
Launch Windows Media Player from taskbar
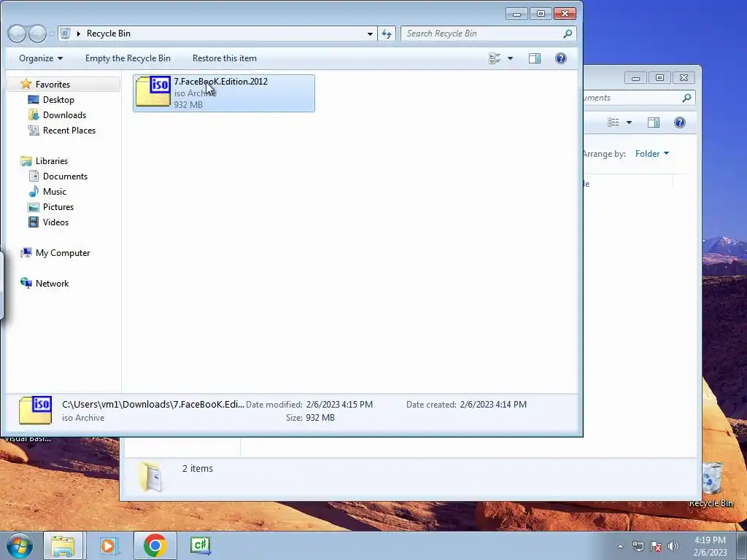click(108, 545)
